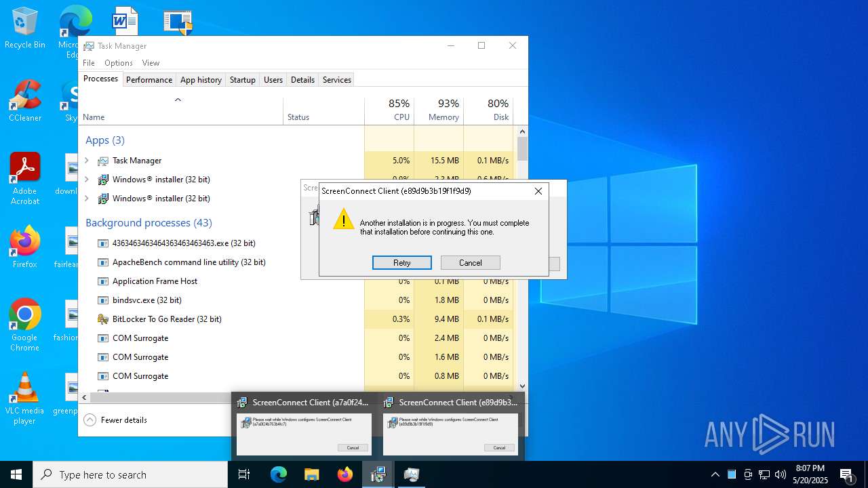Switch to Startup tab
The width and height of the screenshot is (868, 488).
243,80
